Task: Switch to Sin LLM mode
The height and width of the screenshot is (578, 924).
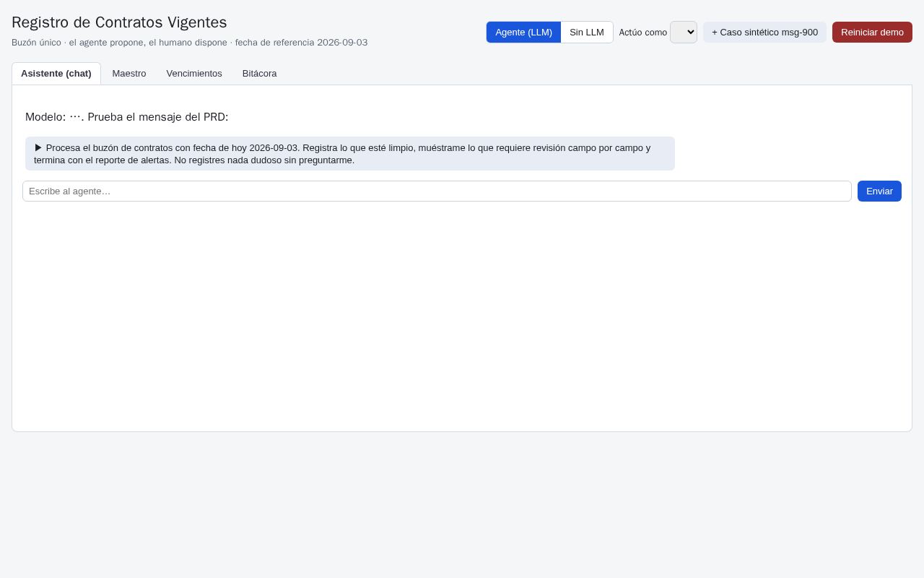Action: click(x=587, y=33)
